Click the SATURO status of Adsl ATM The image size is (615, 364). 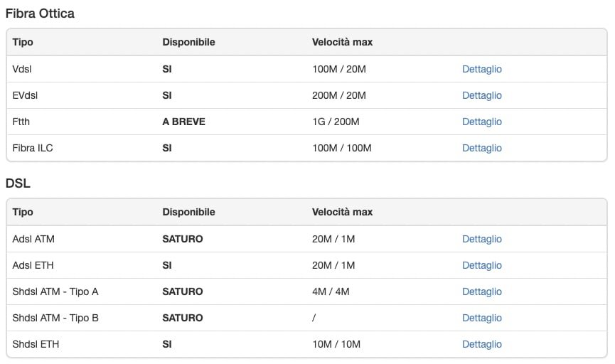(182, 240)
